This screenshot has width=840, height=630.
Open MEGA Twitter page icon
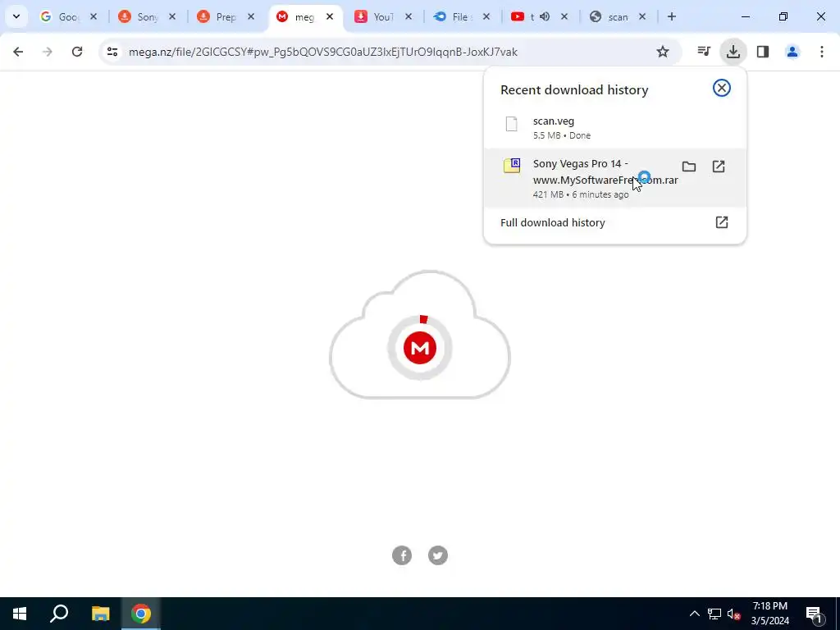438,555
